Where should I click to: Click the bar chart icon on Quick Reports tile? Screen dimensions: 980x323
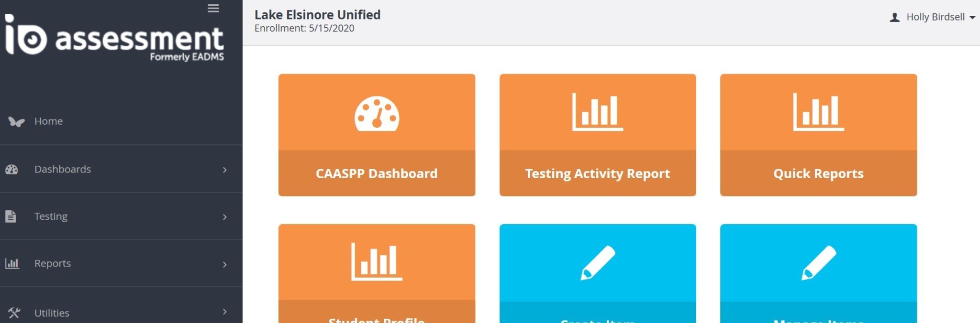[x=818, y=112]
